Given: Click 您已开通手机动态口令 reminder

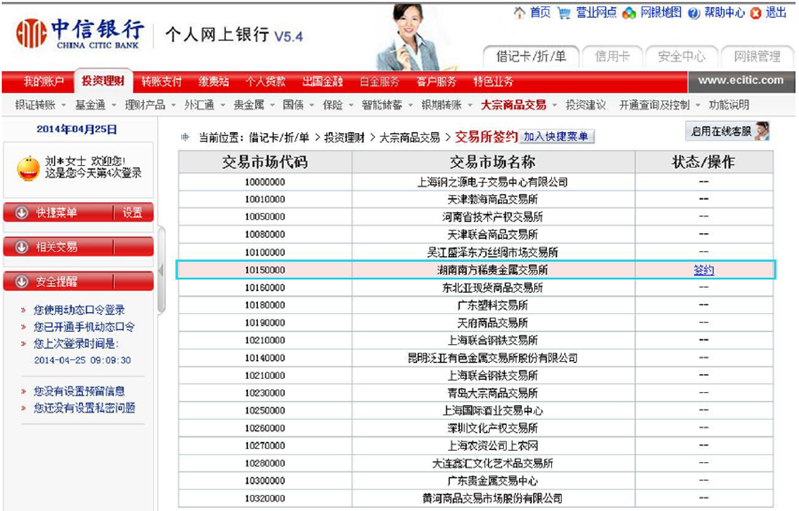Looking at the screenshot, I should click(84, 327).
